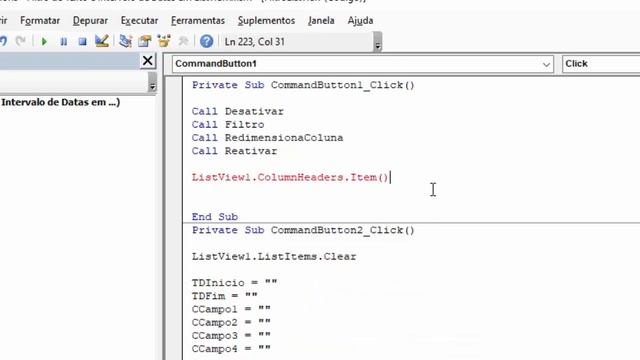
Task: Open the CommandButton1 object dropdown
Action: coord(546,64)
